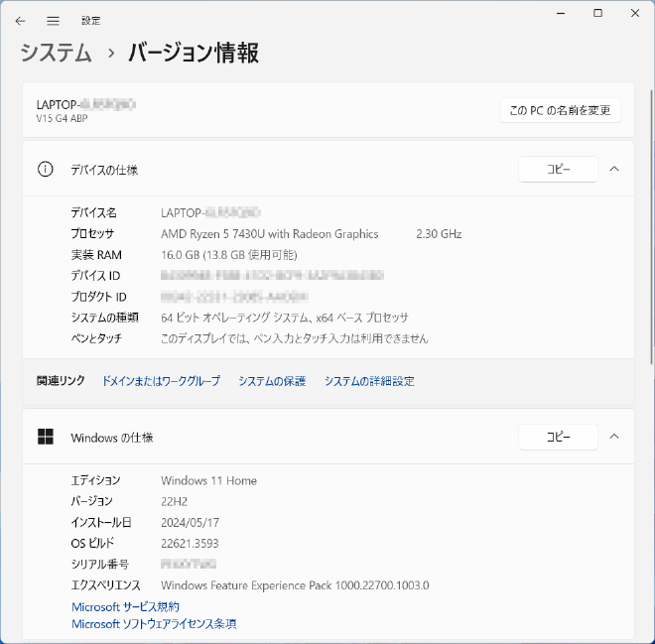Click the Windows logo icon beside Windows の仕様
Viewport: 655px width, 644px height.
(x=46, y=437)
